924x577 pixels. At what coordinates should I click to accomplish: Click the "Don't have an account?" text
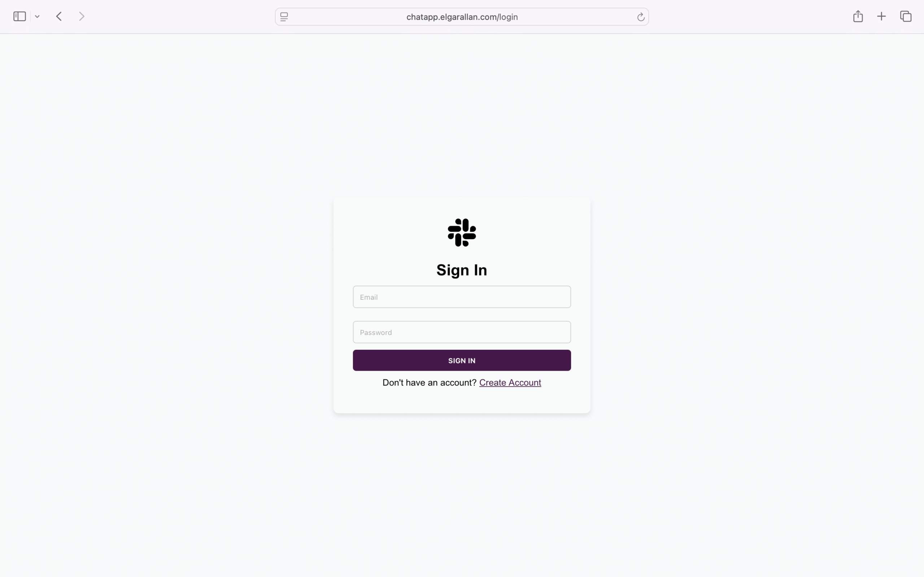[x=430, y=382]
